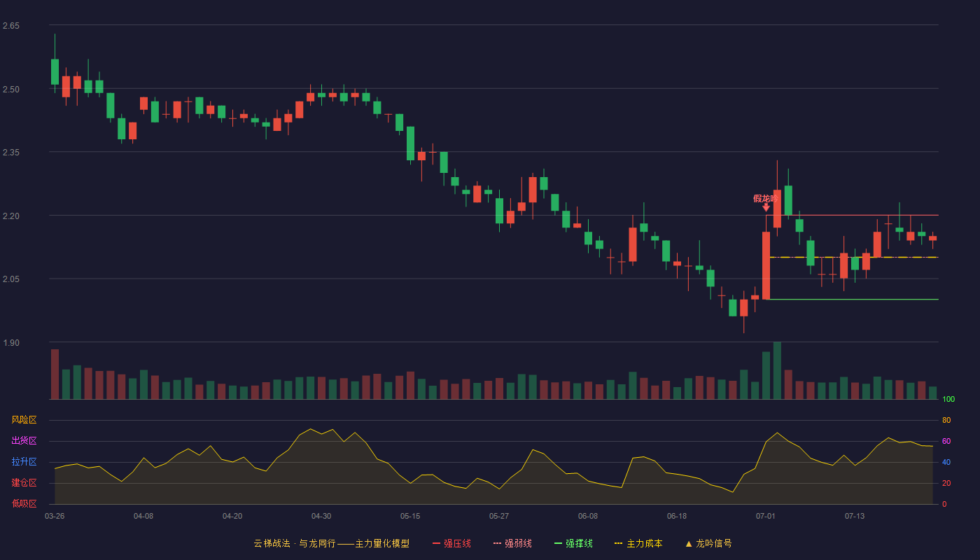Click the 04-20 date label
The image size is (980, 560).
pos(232,516)
